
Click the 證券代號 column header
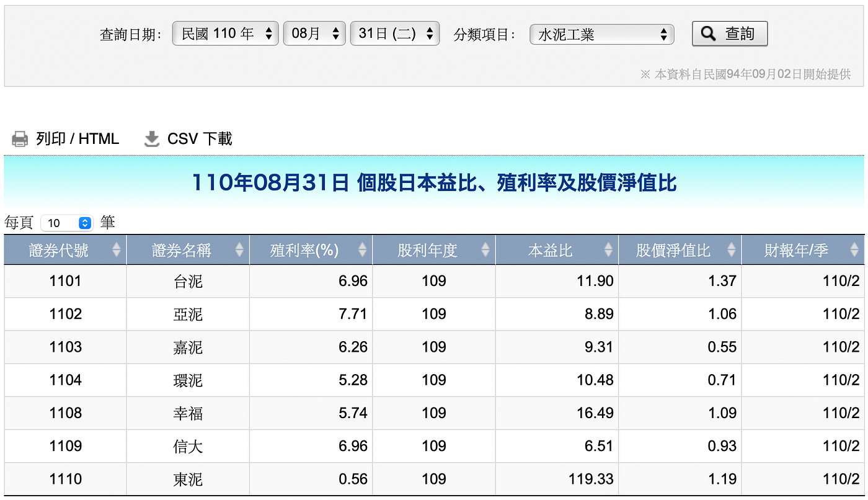point(65,250)
